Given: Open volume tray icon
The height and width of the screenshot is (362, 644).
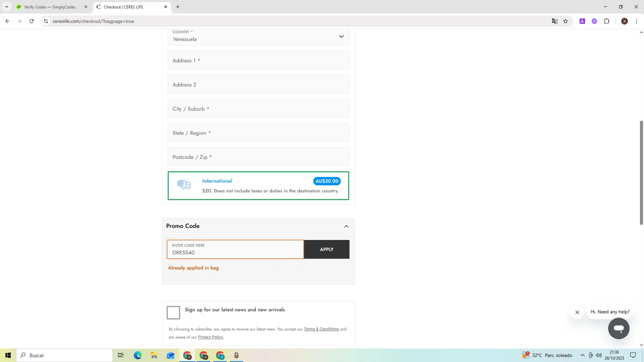Looking at the screenshot, I should [x=599, y=355].
